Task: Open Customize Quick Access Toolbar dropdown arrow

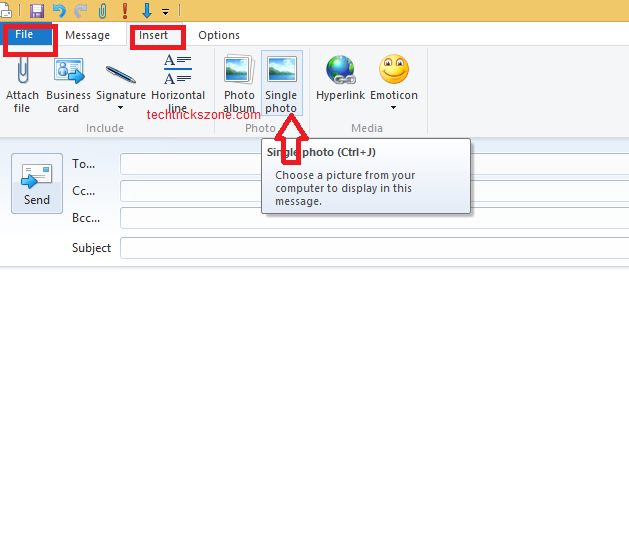Action: (x=165, y=12)
